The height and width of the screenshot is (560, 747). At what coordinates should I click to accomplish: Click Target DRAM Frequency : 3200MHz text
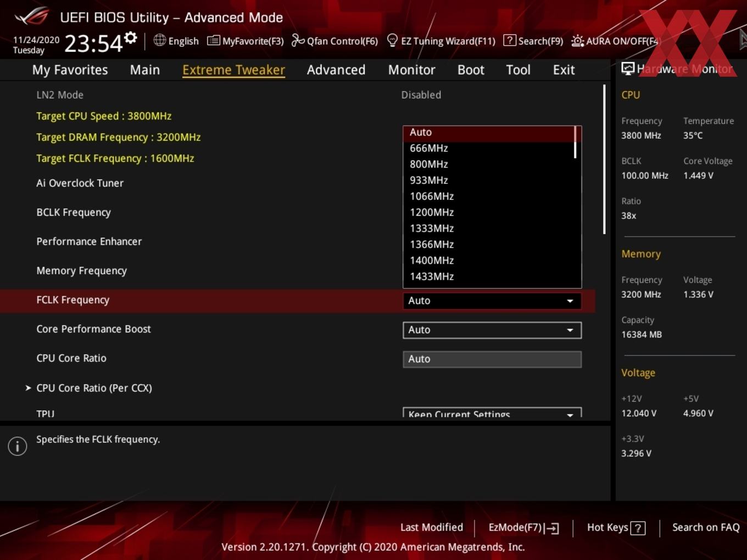pyautogui.click(x=118, y=137)
